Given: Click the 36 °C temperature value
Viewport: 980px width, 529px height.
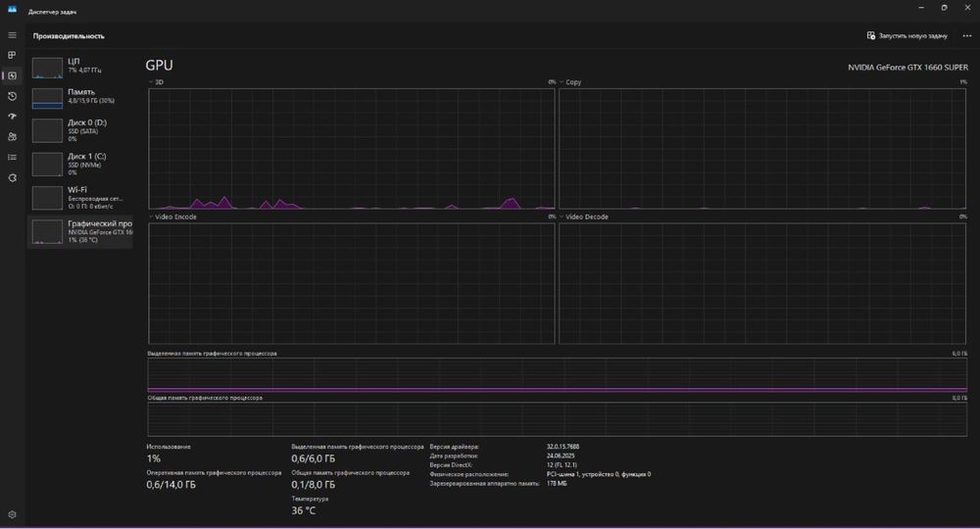Looking at the screenshot, I should [303, 511].
